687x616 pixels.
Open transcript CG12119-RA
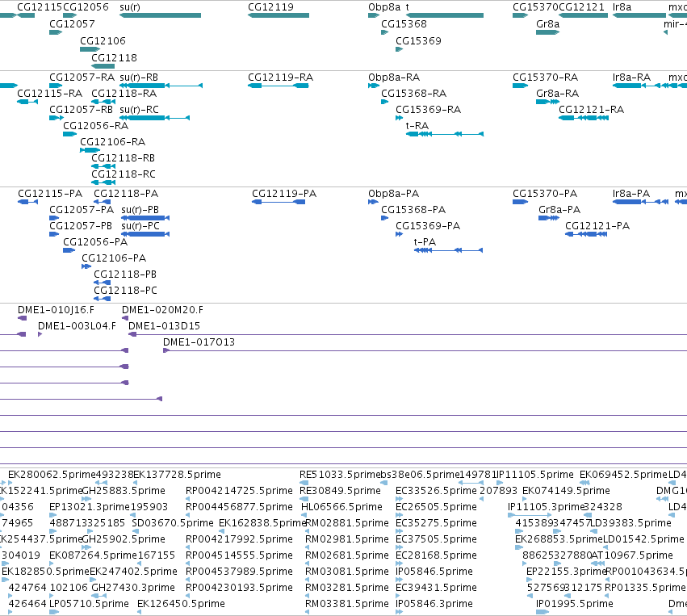[280, 78]
